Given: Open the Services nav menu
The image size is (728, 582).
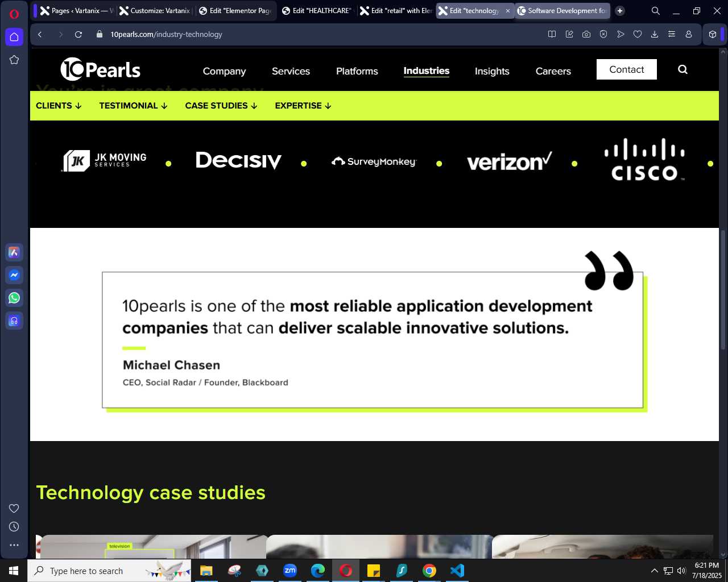Looking at the screenshot, I should pyautogui.click(x=291, y=71).
